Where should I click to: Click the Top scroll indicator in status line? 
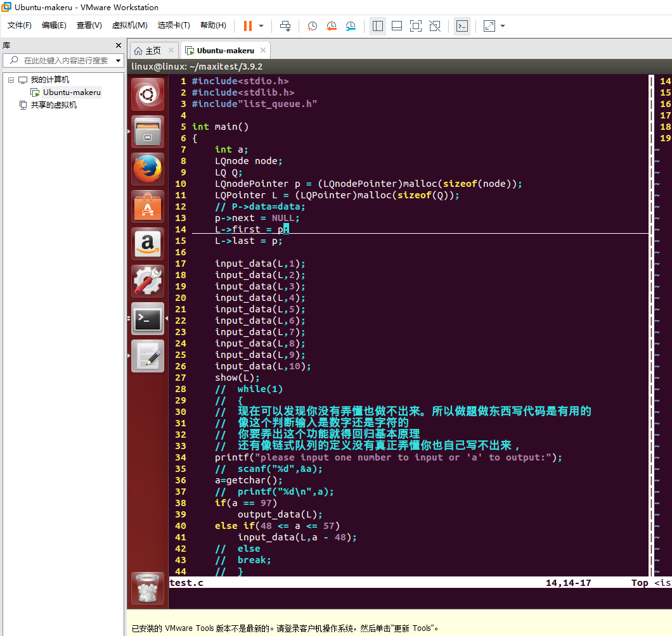pyautogui.click(x=640, y=583)
